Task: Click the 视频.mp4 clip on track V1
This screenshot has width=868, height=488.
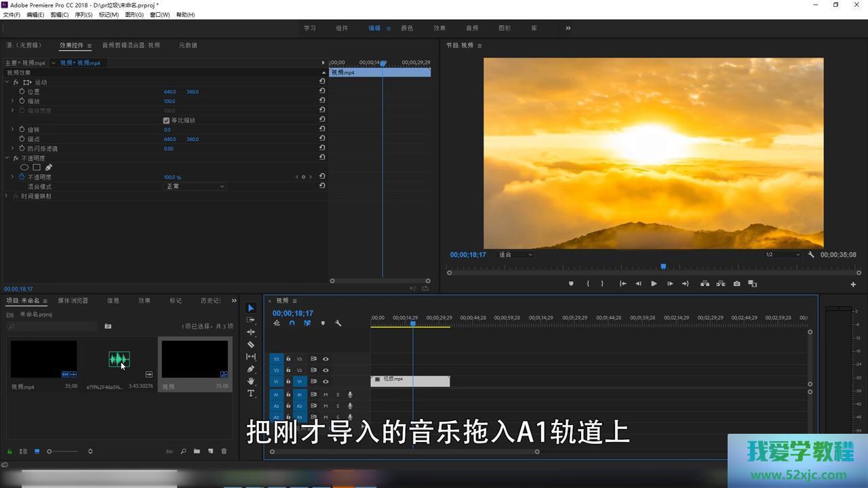Action: coord(410,382)
